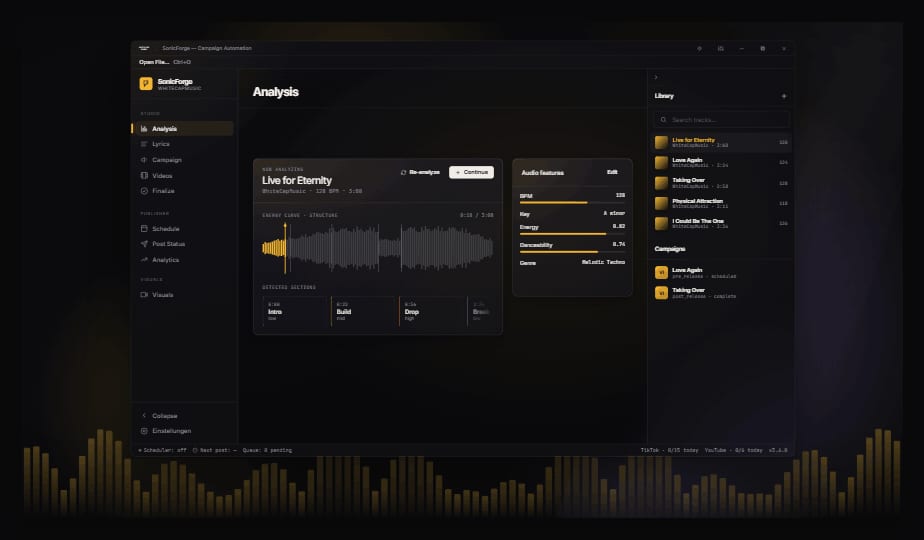This screenshot has height=540, width=924.
Task: Select Live for Eternity in Library
Action: (721, 142)
